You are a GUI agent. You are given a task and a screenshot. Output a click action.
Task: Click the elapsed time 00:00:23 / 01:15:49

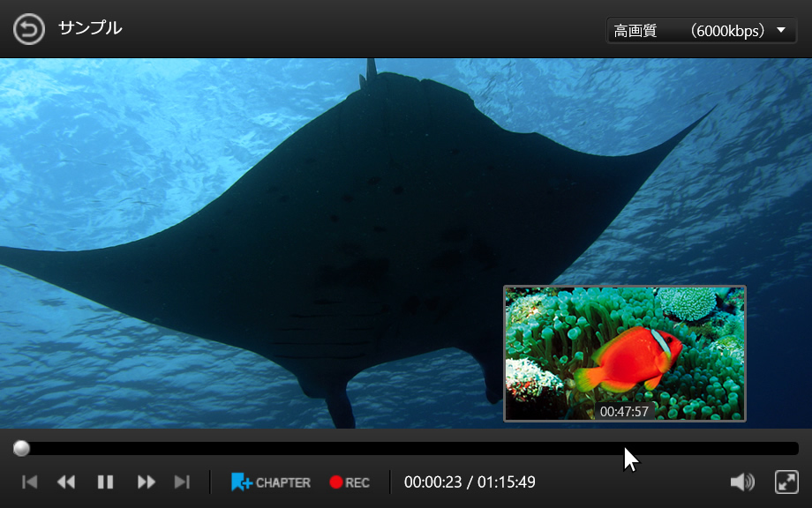click(x=470, y=482)
